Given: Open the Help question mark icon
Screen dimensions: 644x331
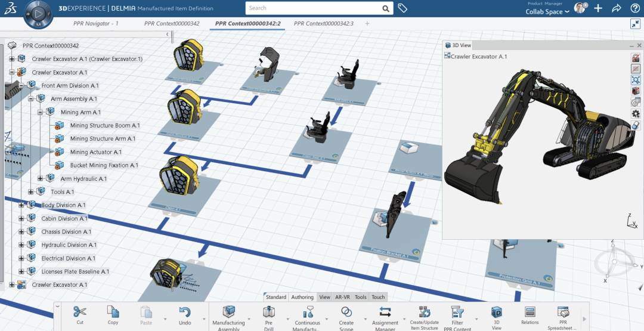Looking at the screenshot, I should click(634, 8).
